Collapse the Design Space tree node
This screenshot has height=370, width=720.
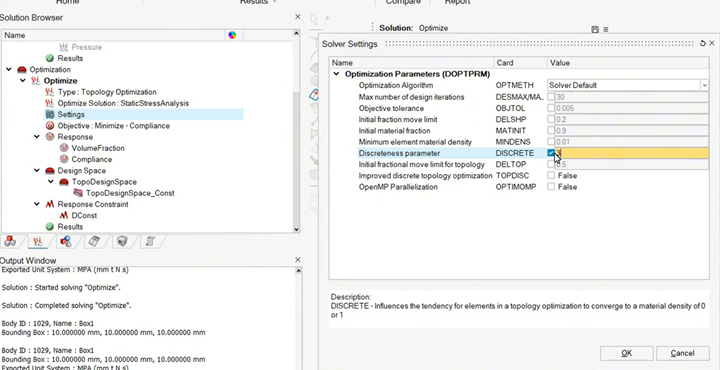(x=37, y=171)
